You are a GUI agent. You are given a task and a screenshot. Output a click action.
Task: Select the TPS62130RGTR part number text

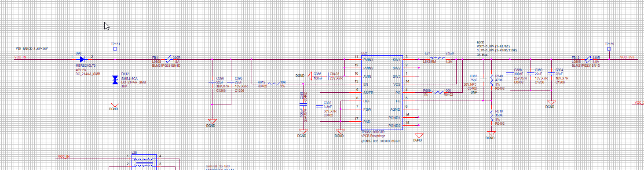tap(373, 131)
